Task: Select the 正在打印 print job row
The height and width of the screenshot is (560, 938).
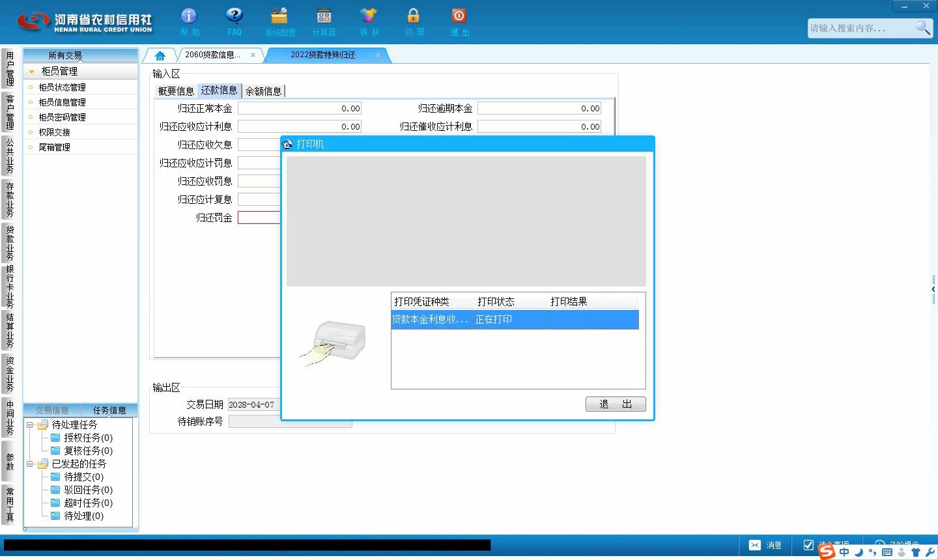Action: click(515, 320)
